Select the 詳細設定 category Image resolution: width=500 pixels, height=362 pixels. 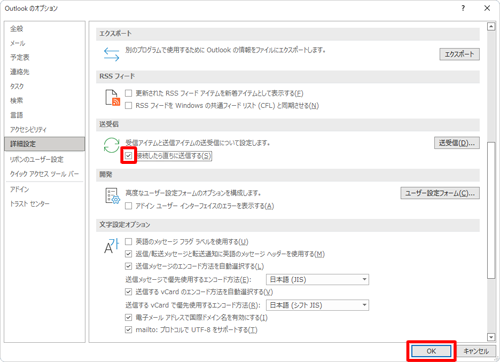click(45, 144)
